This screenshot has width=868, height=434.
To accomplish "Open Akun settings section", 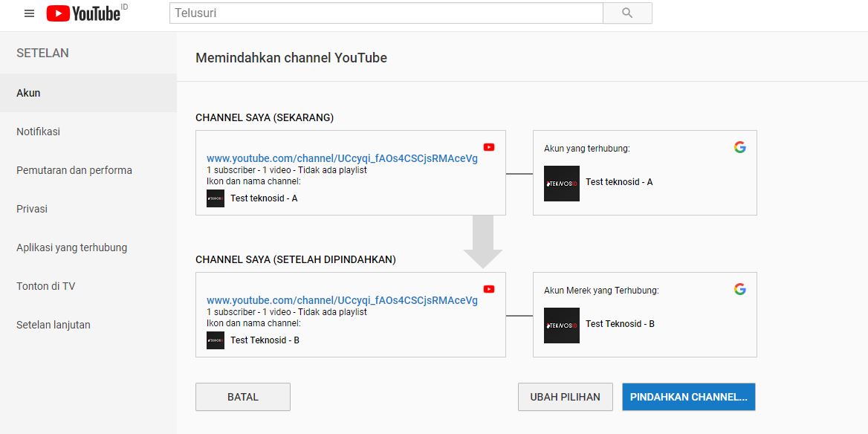I will (88, 93).
